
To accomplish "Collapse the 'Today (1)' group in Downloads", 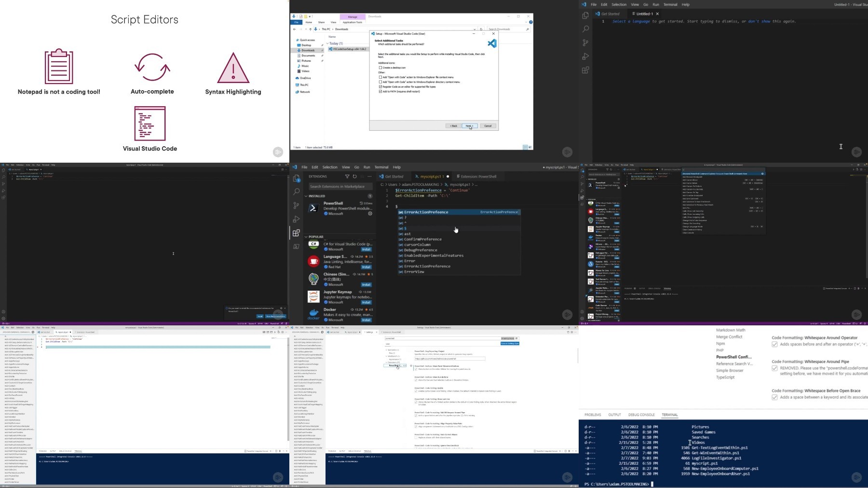I will click(x=327, y=43).
